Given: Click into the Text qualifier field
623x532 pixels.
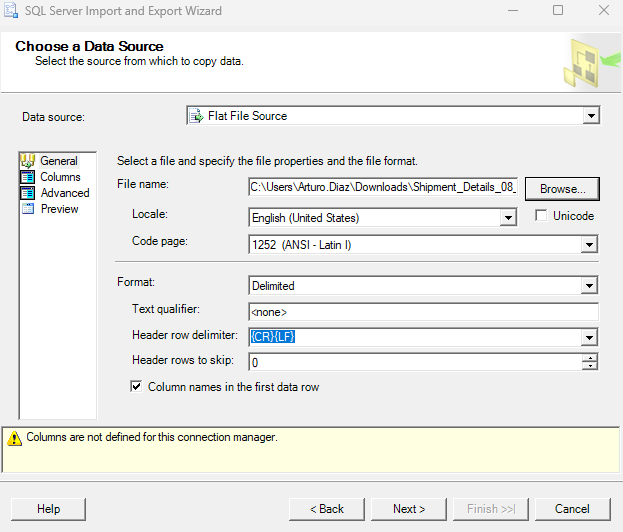Looking at the screenshot, I should pyautogui.click(x=422, y=312).
